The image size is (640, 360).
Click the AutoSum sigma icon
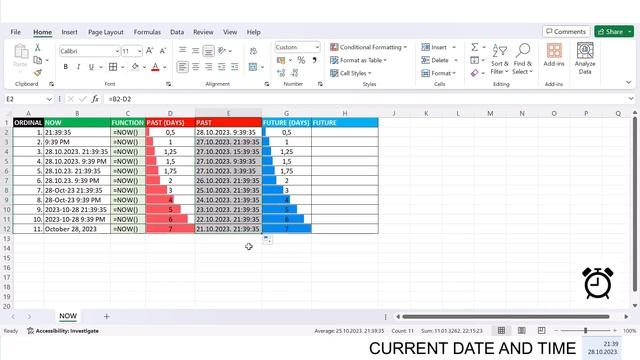(474, 47)
